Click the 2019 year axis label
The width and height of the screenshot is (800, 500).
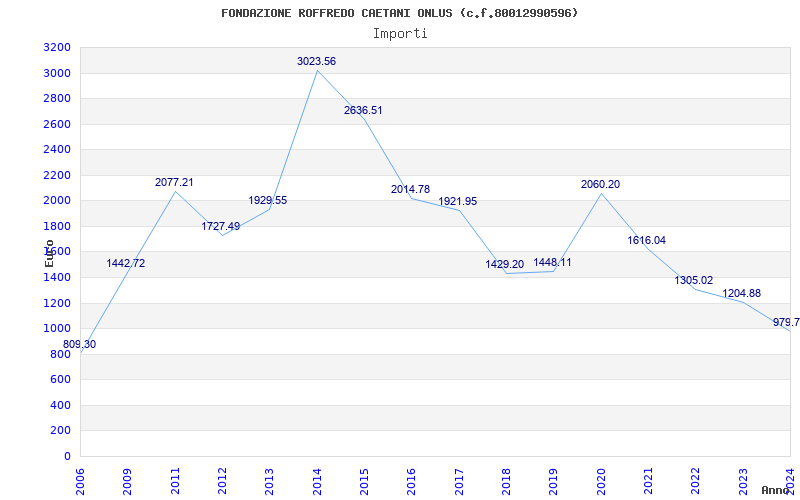pyautogui.click(x=553, y=482)
